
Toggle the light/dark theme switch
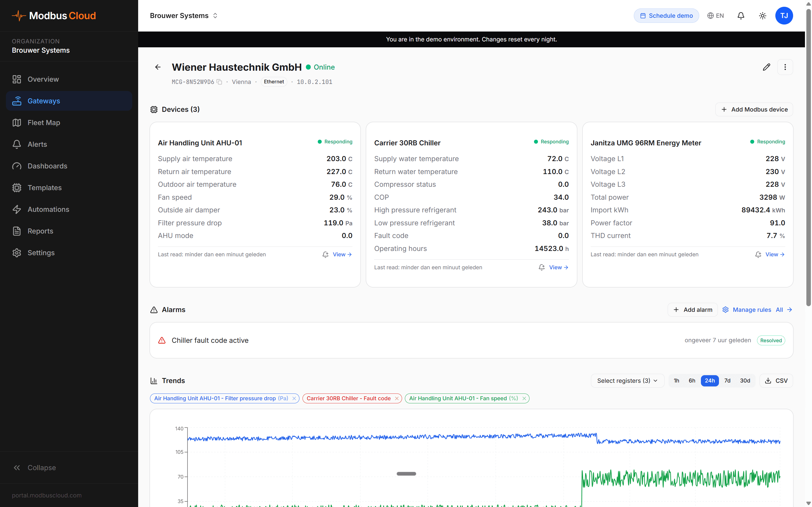(x=762, y=15)
